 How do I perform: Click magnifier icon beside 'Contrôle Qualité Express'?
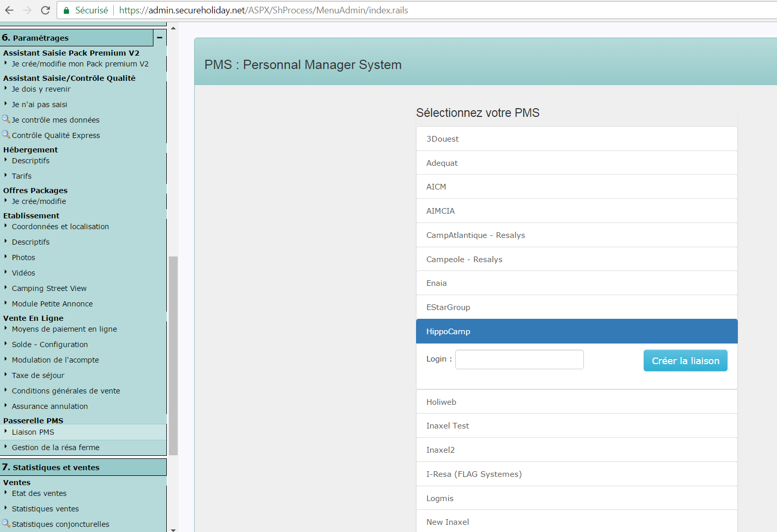tap(6, 134)
